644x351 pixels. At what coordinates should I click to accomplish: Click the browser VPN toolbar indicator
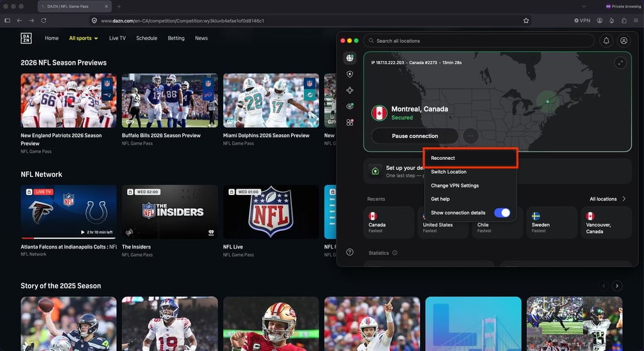[582, 21]
